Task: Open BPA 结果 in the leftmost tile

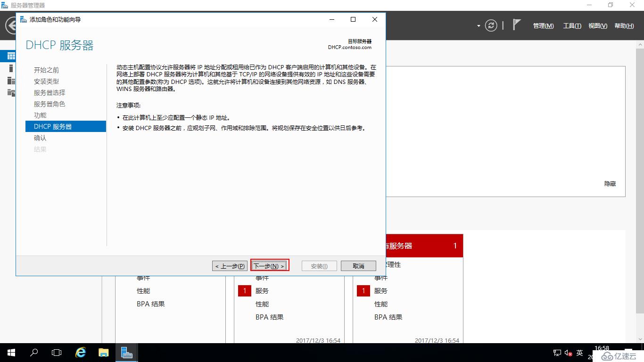Action: pyautogui.click(x=151, y=304)
